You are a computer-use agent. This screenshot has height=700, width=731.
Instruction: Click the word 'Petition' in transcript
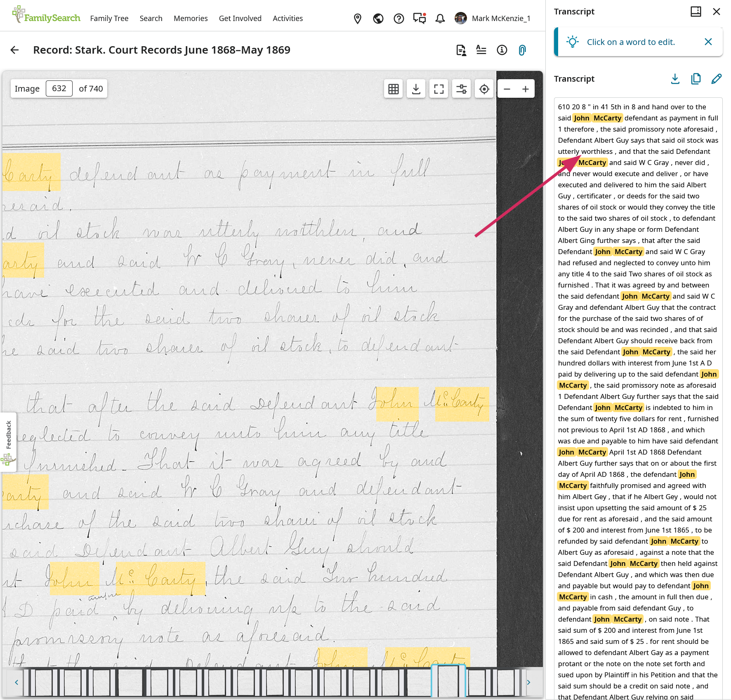(662, 675)
